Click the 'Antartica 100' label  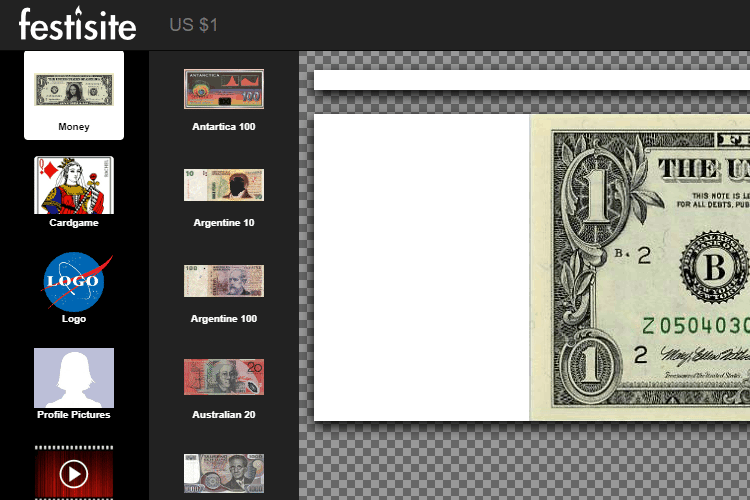224,127
